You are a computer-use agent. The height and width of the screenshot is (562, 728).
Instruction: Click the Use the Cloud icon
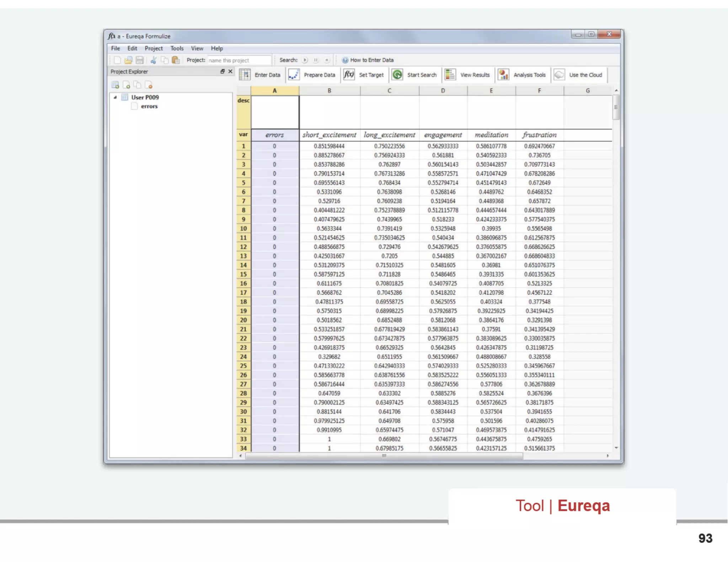pos(559,75)
